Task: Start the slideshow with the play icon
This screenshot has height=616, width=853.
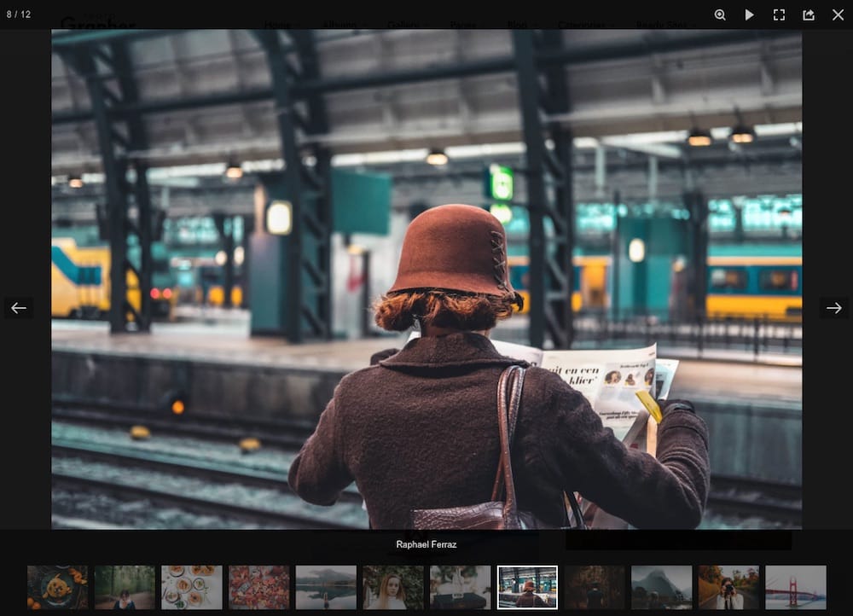Action: (749, 15)
